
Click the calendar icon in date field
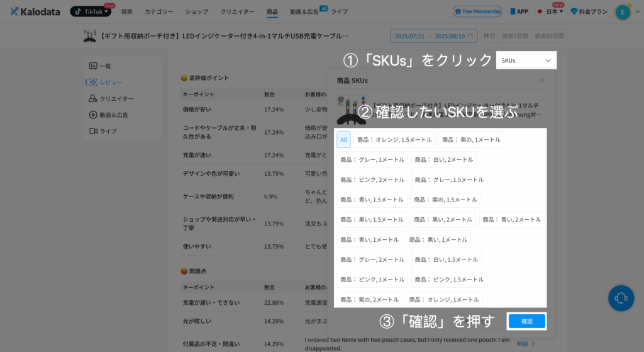click(x=470, y=36)
